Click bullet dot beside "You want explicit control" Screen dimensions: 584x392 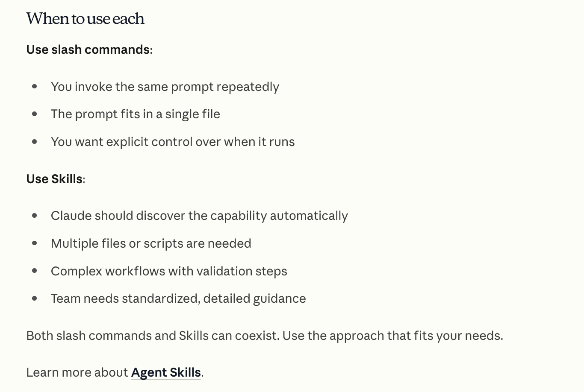35,142
